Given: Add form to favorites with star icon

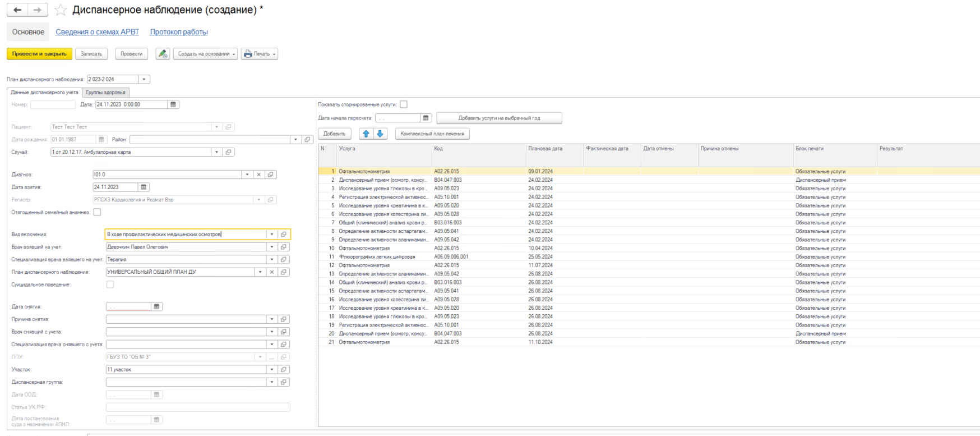Looking at the screenshot, I should point(61,10).
